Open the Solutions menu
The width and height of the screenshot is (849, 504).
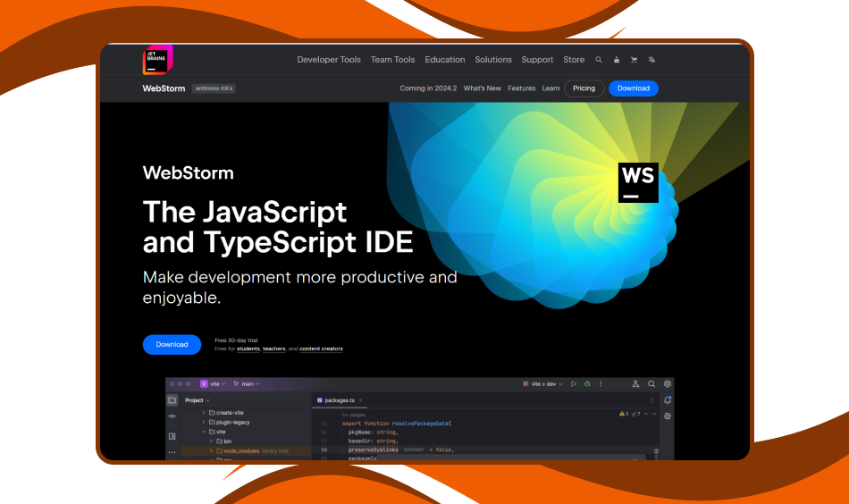(x=493, y=60)
